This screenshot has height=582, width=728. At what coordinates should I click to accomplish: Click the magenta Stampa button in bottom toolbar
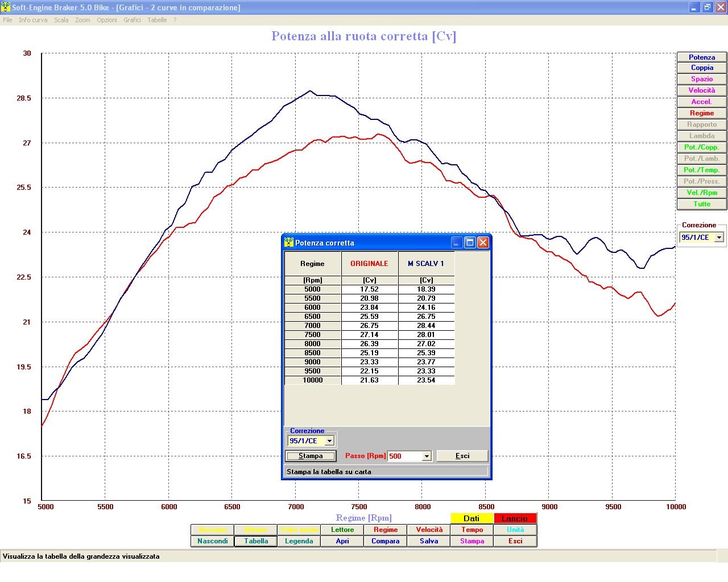472,541
